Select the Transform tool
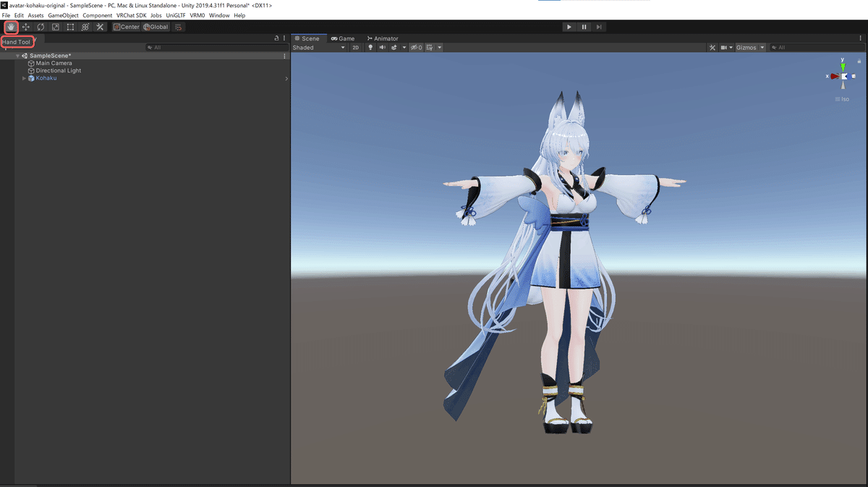The width and height of the screenshot is (868, 487). (85, 27)
